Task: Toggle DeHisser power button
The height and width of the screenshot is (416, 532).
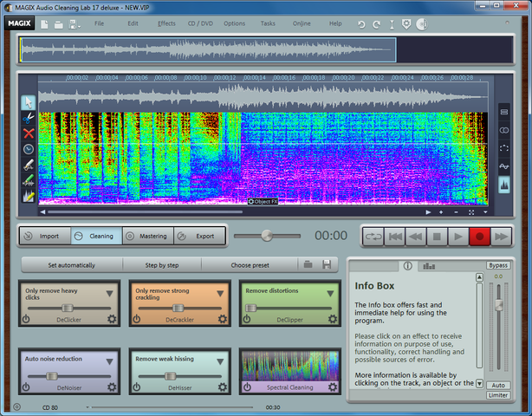Action: 136,387
